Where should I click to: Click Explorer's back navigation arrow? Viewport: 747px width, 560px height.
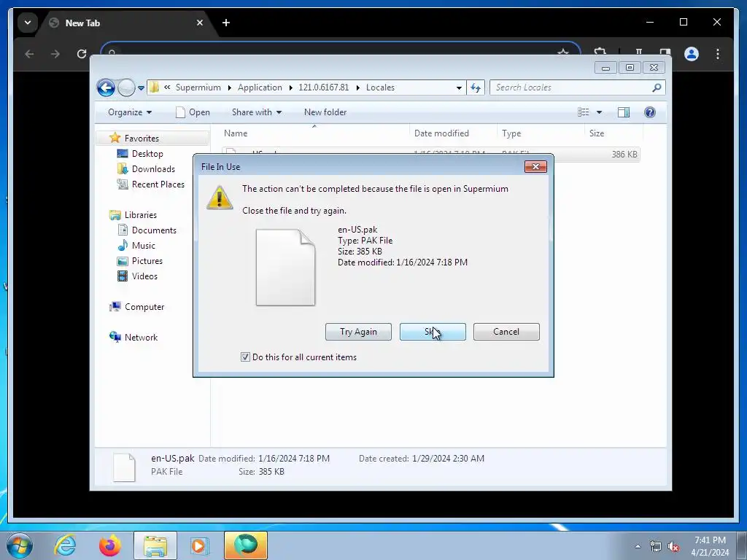click(106, 87)
